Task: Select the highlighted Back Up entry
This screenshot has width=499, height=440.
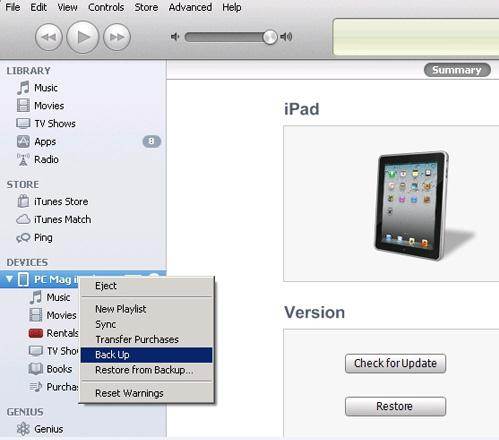Action: [146, 355]
